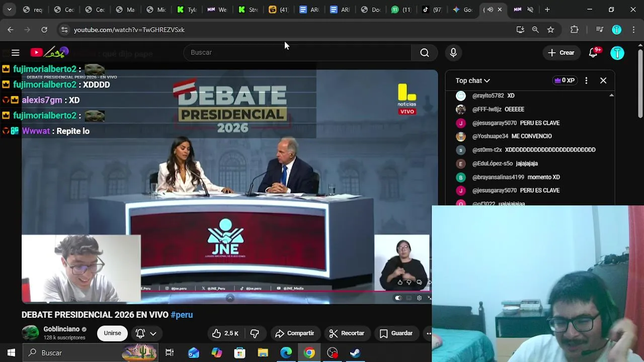Toggle subtitles button in player controls
This screenshot has height=362, width=644.
coord(409,298)
